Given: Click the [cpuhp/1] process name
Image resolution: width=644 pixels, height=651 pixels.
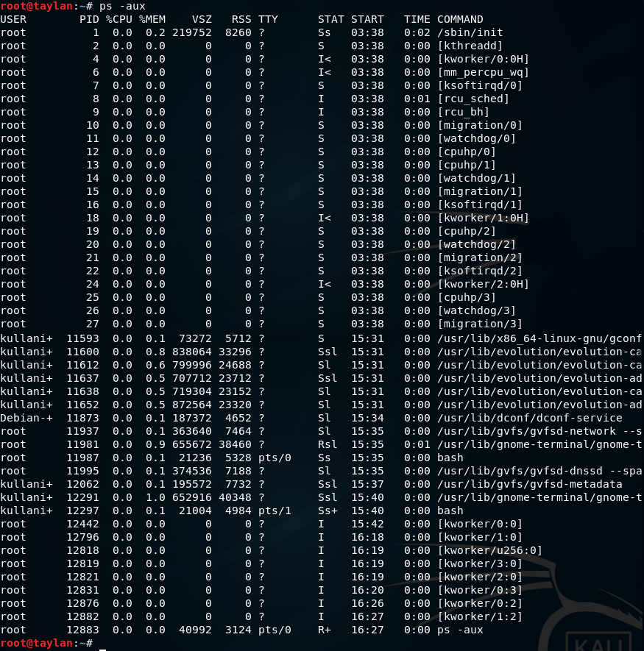Looking at the screenshot, I should (x=467, y=166).
